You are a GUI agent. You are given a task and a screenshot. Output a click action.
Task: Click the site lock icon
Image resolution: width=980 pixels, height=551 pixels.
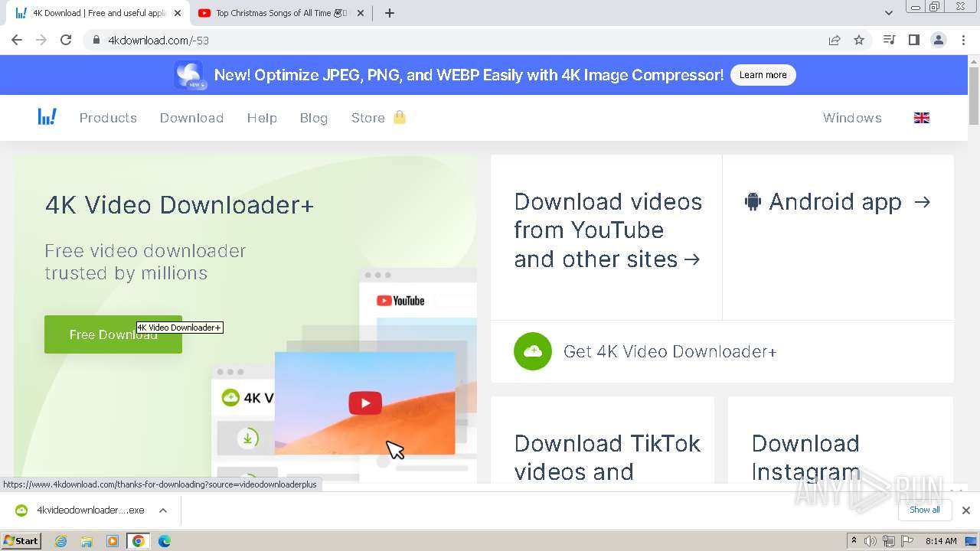tap(96, 40)
